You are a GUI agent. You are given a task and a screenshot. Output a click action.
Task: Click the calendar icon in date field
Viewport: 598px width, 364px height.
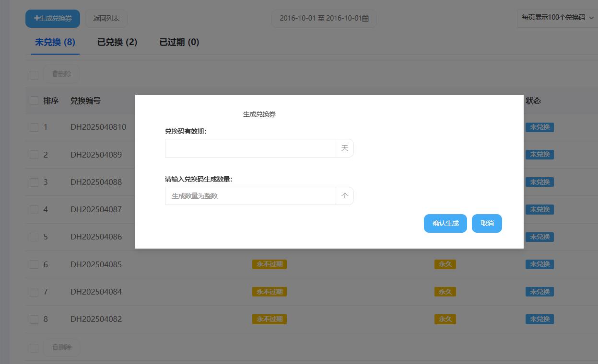(365, 18)
